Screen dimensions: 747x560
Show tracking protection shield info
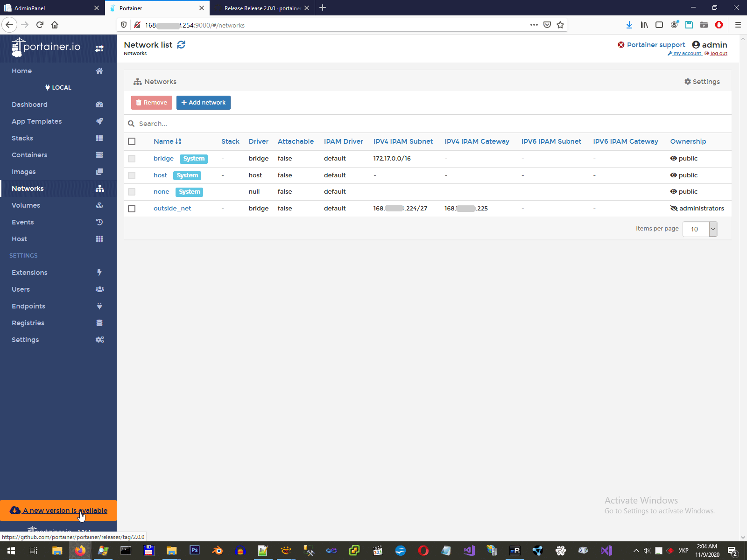[x=124, y=25]
